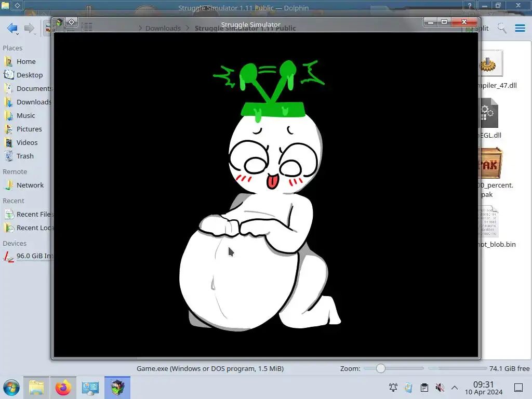This screenshot has width=532, height=399.
Task: Select the hot_blob.bin file icon
Action: pos(489,221)
